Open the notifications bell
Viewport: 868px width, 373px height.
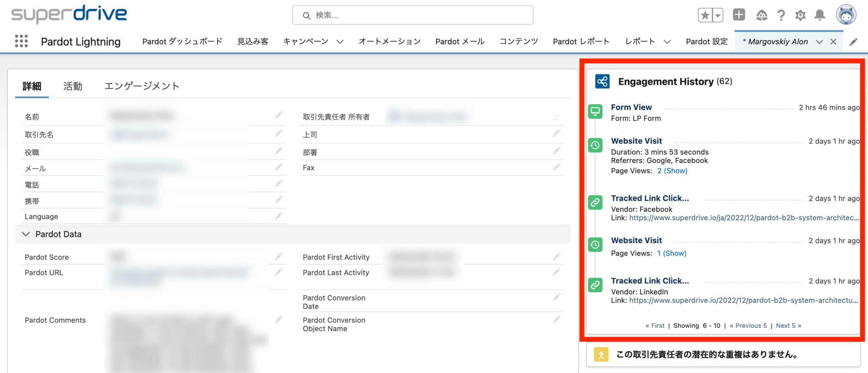coord(820,15)
